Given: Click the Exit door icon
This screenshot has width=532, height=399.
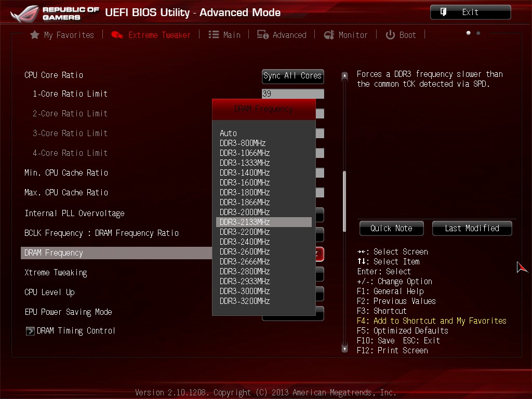Looking at the screenshot, I should [x=443, y=12].
